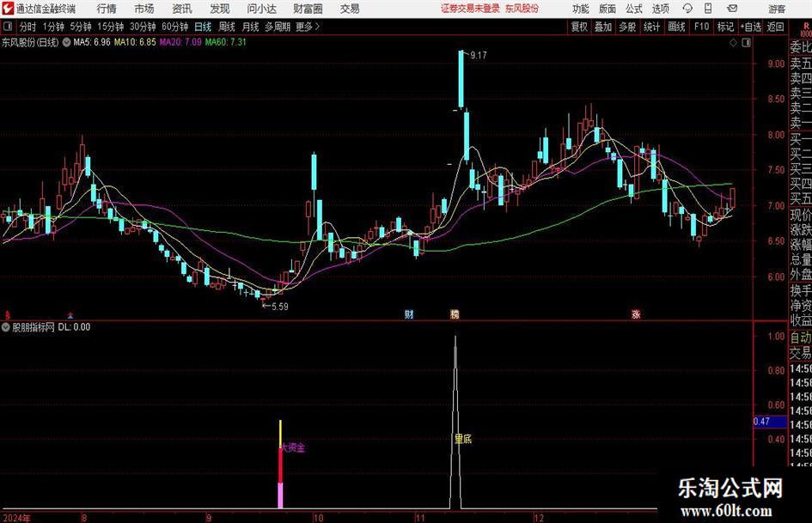This screenshot has height=523, width=812.
Task: Click the diamond icon at chart top-right
Action: pos(733,43)
